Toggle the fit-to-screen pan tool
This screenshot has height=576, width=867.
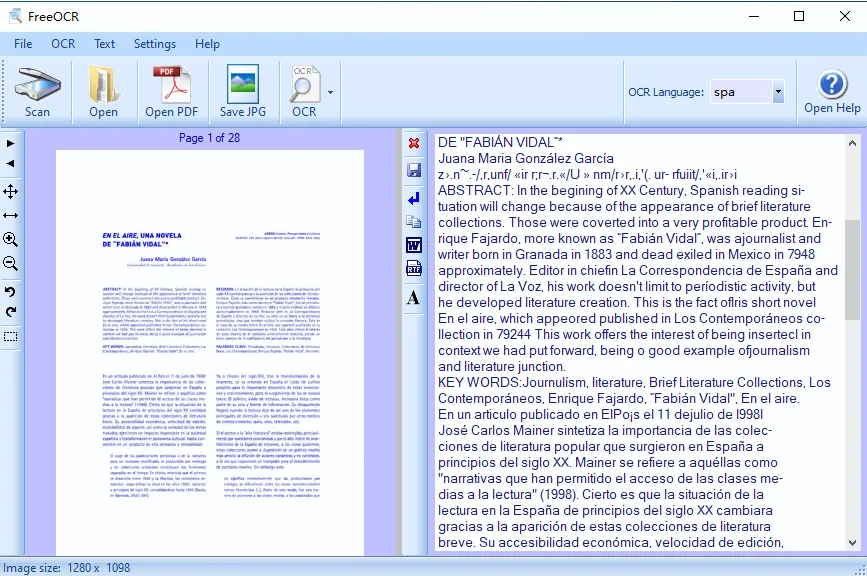pyautogui.click(x=11, y=191)
